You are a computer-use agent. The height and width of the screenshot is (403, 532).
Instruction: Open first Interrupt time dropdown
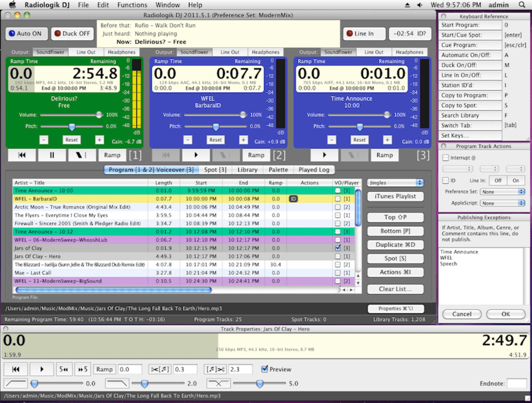click(x=457, y=168)
